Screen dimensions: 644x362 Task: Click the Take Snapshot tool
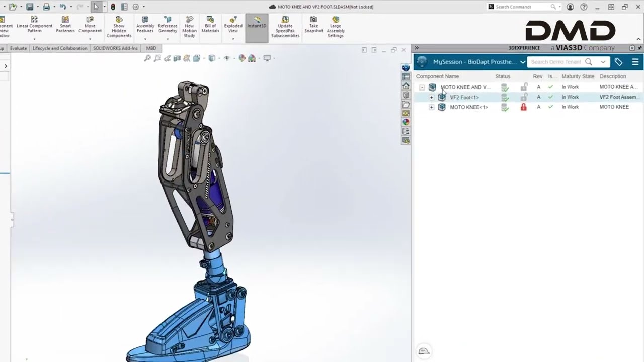(313, 25)
